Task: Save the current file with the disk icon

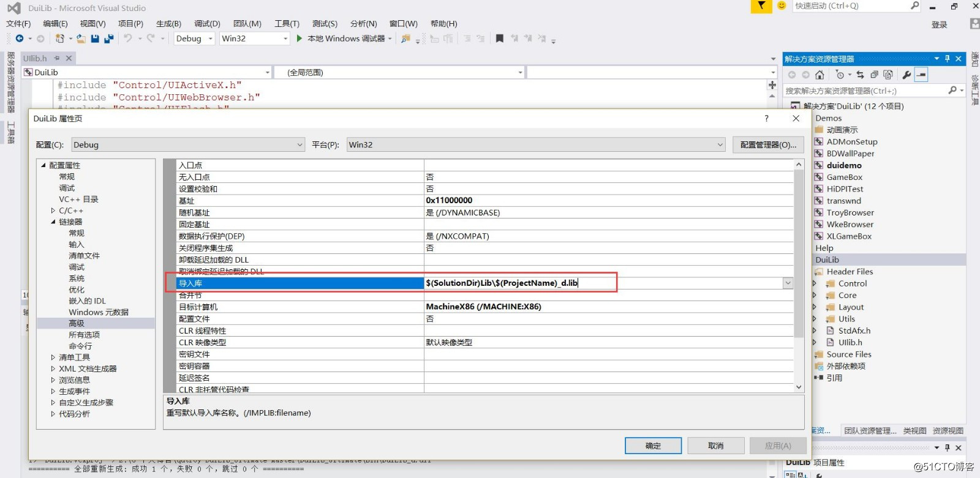Action: [x=95, y=39]
